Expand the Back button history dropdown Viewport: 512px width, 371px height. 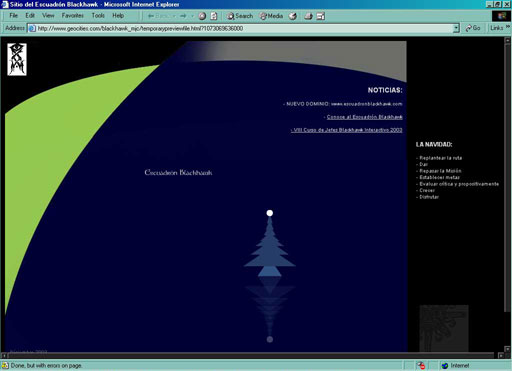pyautogui.click(x=174, y=16)
